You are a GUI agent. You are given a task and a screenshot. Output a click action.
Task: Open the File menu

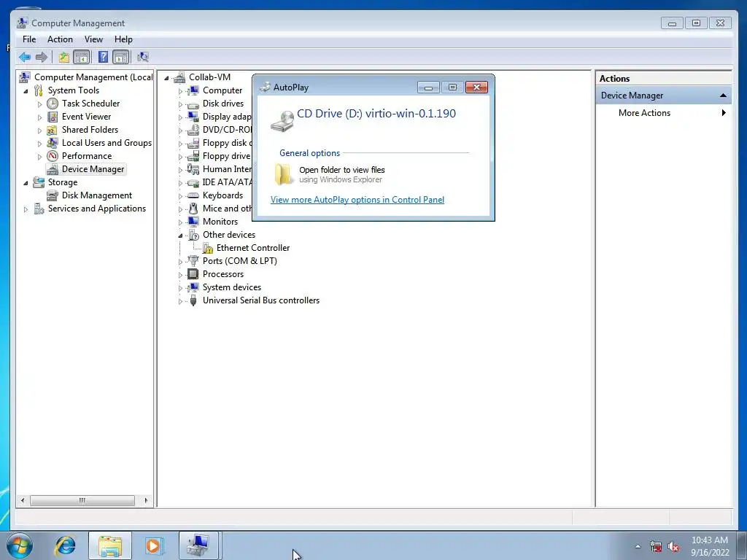pos(29,39)
